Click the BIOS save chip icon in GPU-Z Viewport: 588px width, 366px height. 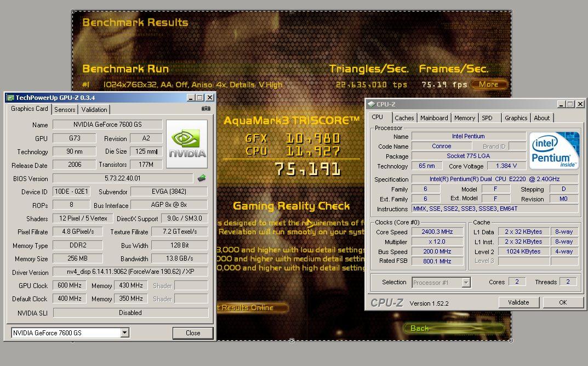pos(202,178)
